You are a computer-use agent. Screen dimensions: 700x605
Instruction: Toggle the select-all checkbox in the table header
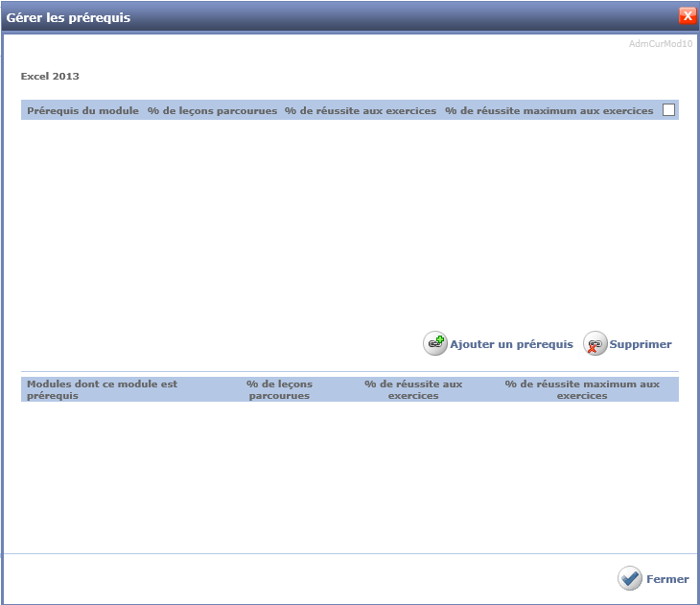[668, 110]
